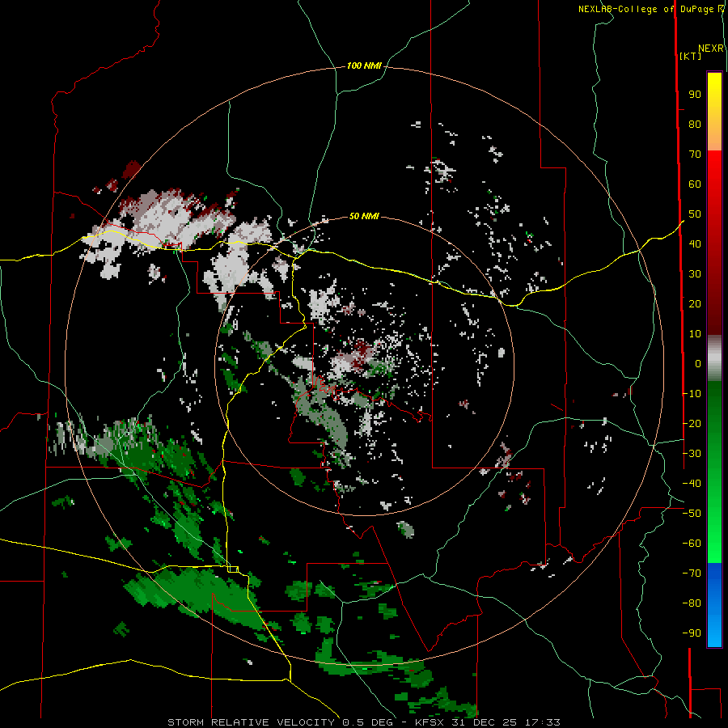The height and width of the screenshot is (728, 728).
Task: Select the -90 knot scale label
Action: tap(692, 633)
